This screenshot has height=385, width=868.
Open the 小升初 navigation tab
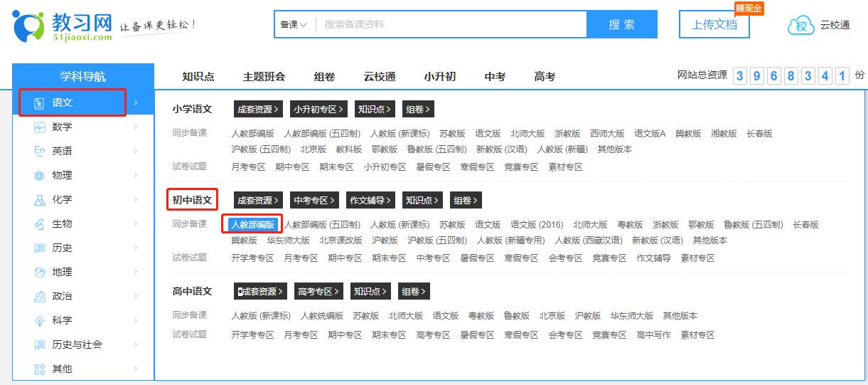(440, 77)
